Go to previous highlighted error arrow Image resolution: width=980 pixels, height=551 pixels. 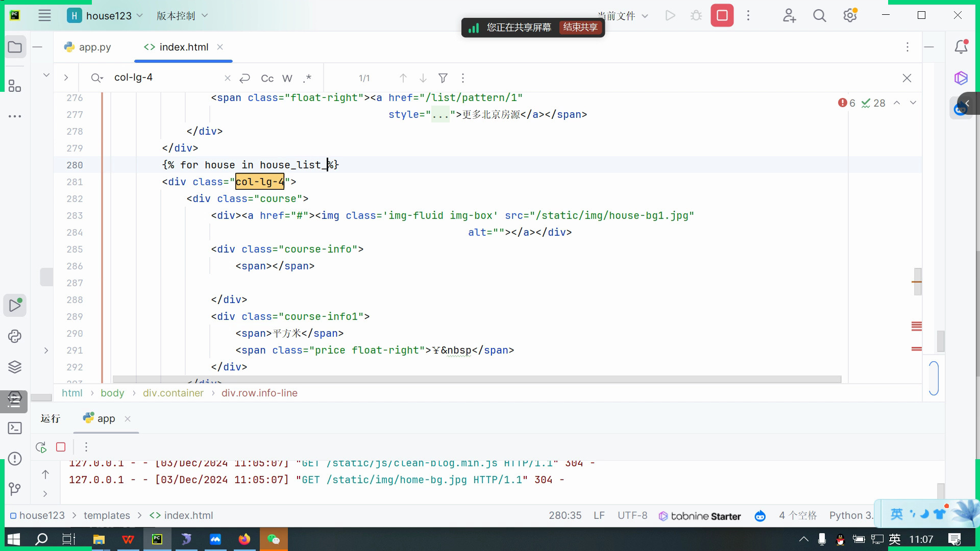point(897,103)
